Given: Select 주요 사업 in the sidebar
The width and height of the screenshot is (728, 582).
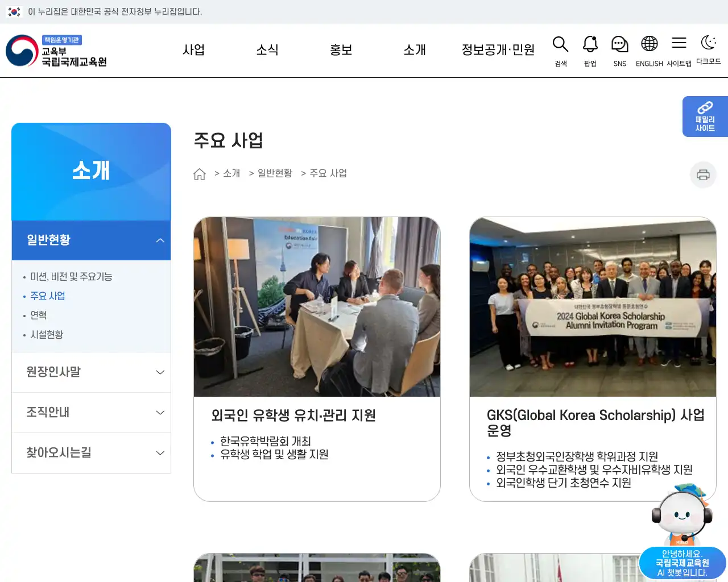Looking at the screenshot, I should (x=48, y=296).
